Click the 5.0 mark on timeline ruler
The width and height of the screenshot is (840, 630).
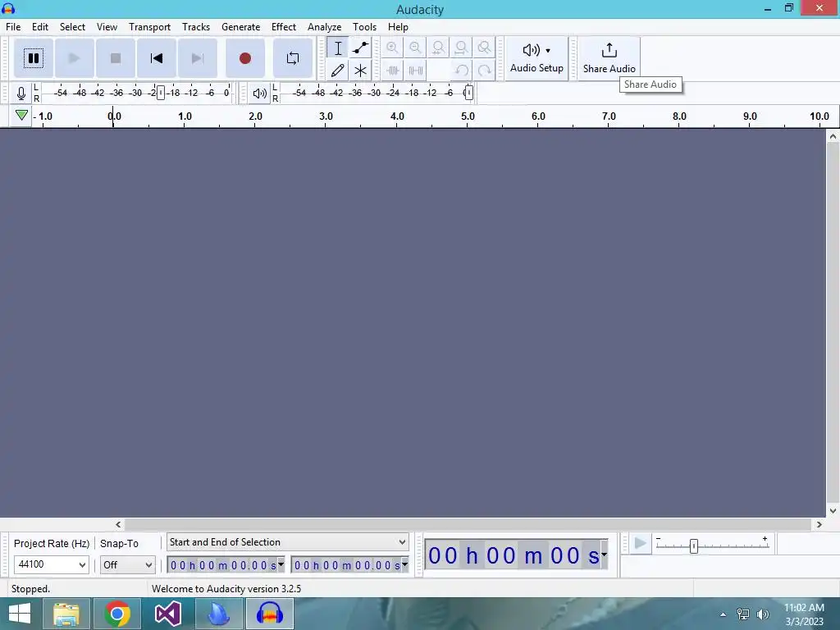pos(468,116)
